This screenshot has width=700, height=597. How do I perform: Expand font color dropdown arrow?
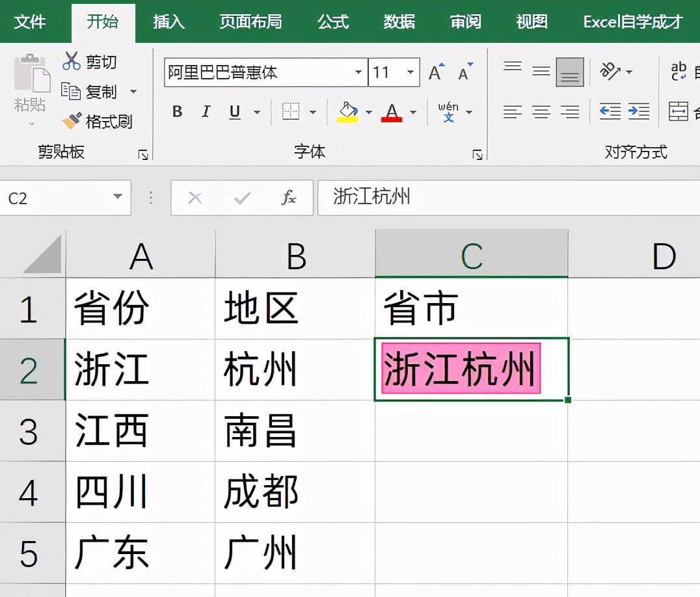tap(413, 112)
